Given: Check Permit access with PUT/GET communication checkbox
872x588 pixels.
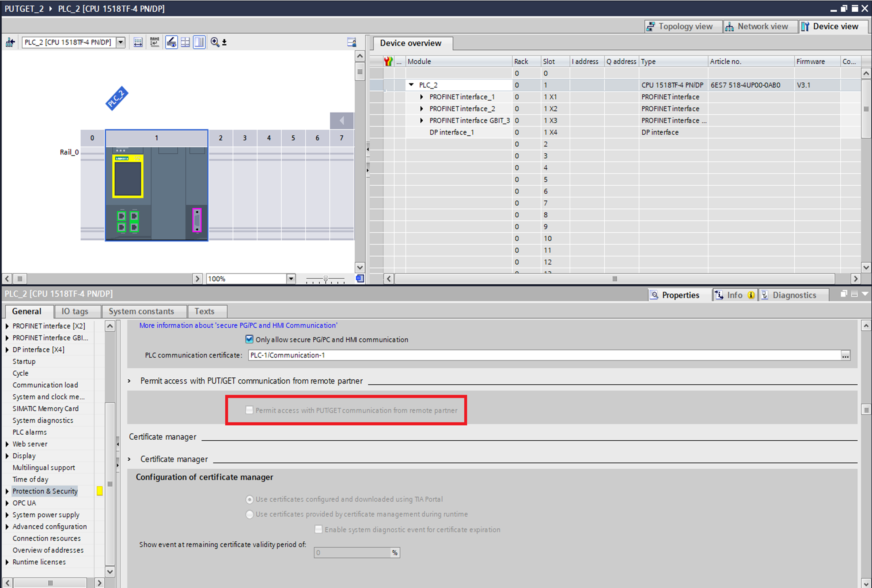Looking at the screenshot, I should (x=249, y=410).
